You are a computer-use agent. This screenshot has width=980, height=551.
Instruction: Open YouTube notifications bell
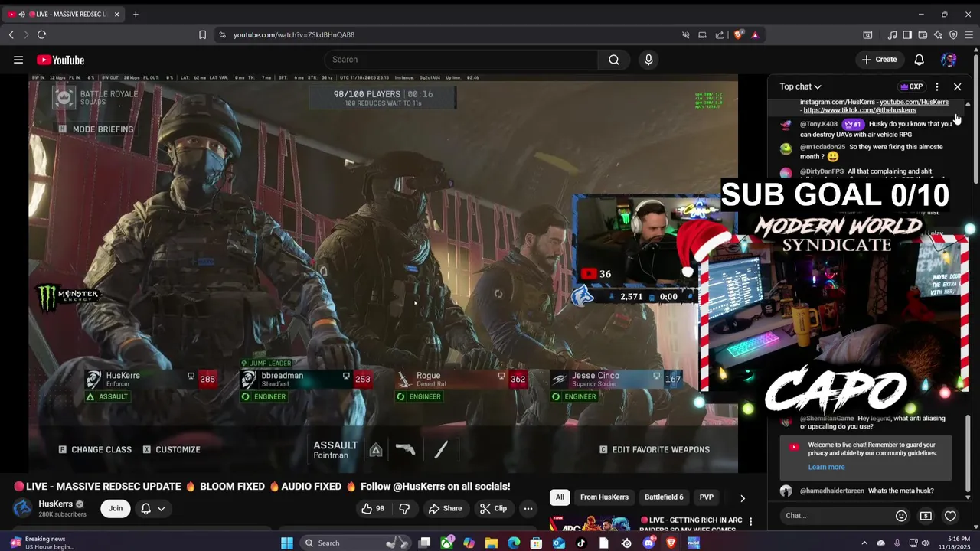919,60
